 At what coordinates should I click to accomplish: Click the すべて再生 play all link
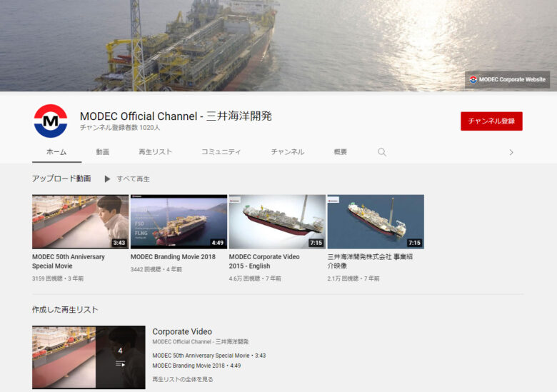(134, 179)
